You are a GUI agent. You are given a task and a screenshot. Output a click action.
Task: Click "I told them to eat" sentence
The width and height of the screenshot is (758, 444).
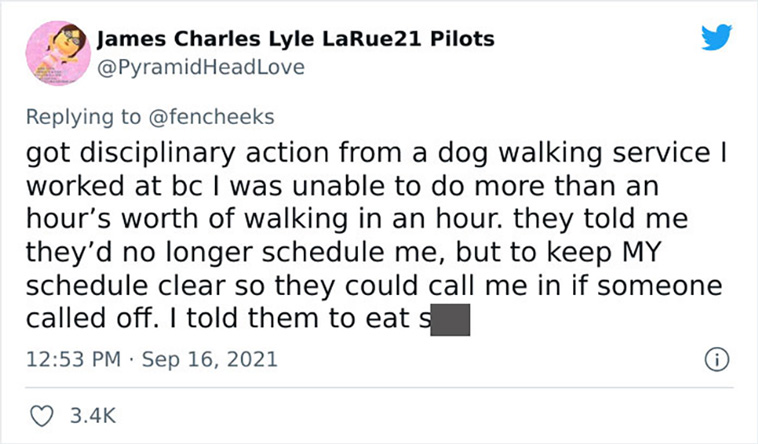(290, 318)
